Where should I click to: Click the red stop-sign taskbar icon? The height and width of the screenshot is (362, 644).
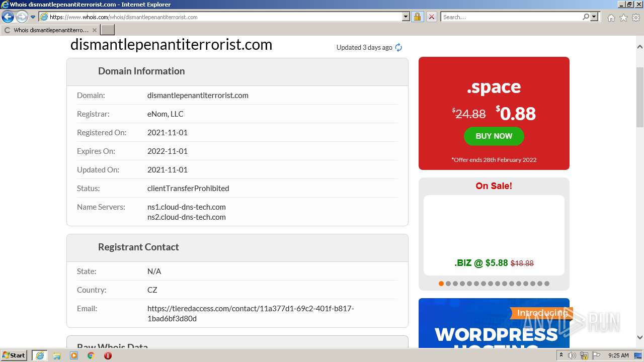108,355
